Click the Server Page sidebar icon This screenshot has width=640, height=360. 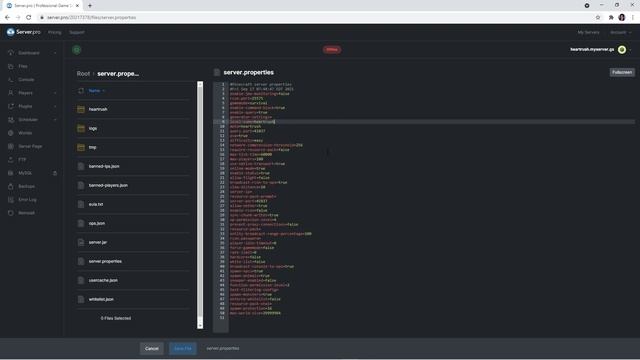[x=11, y=146]
